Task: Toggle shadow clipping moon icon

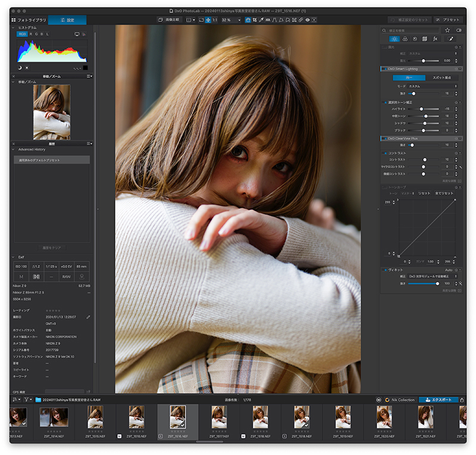Action: click(20, 68)
